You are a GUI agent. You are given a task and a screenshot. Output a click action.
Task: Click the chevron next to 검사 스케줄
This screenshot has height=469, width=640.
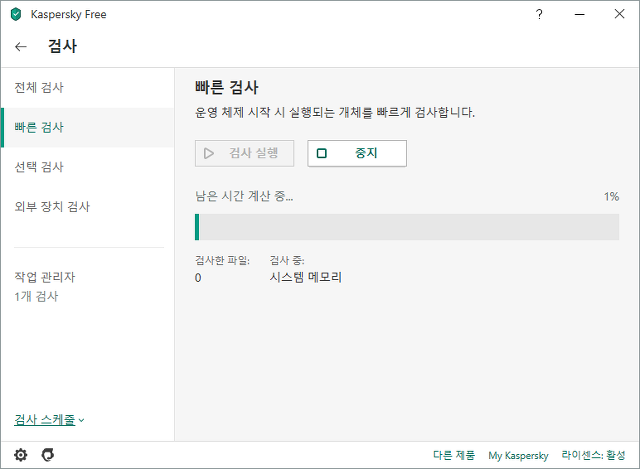pos(81,420)
